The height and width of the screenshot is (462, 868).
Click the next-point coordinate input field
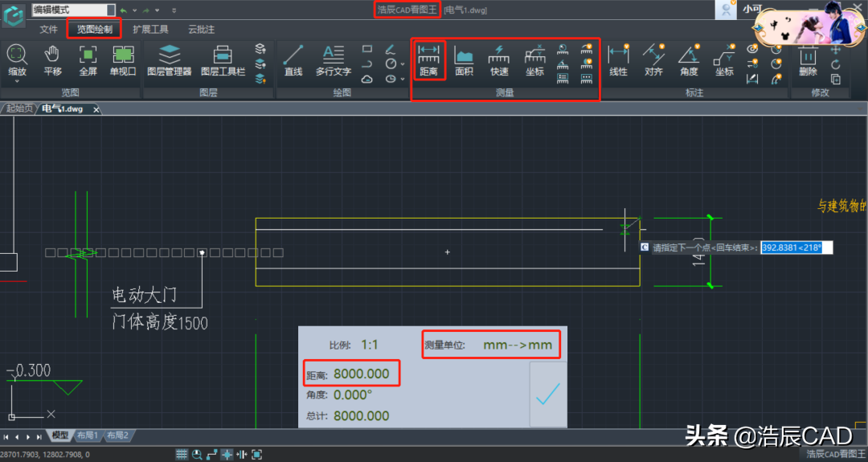click(796, 247)
